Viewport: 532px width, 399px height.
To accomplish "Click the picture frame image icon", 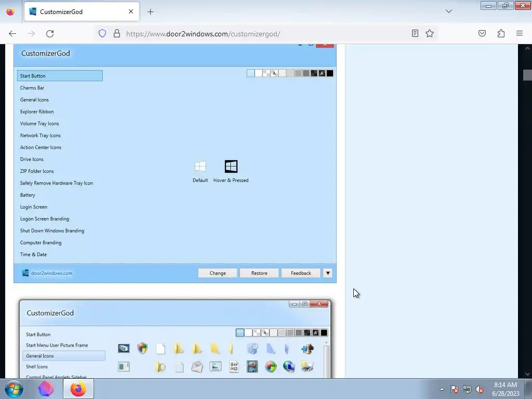I will (216, 366).
